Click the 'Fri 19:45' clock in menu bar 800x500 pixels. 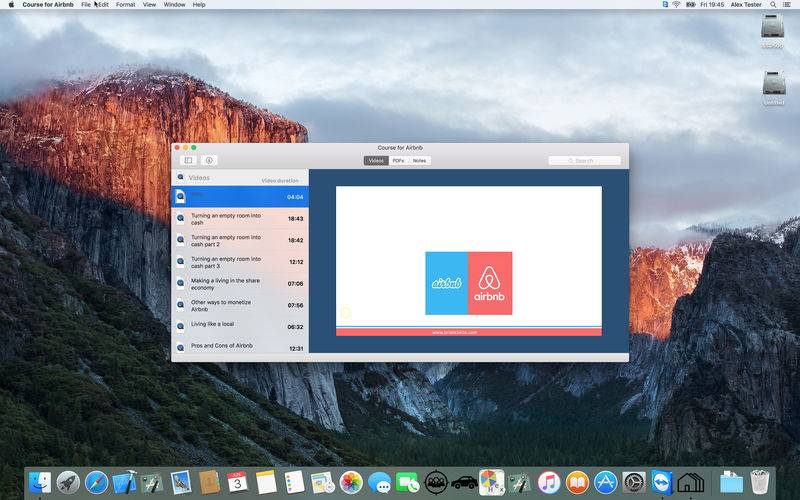point(712,5)
